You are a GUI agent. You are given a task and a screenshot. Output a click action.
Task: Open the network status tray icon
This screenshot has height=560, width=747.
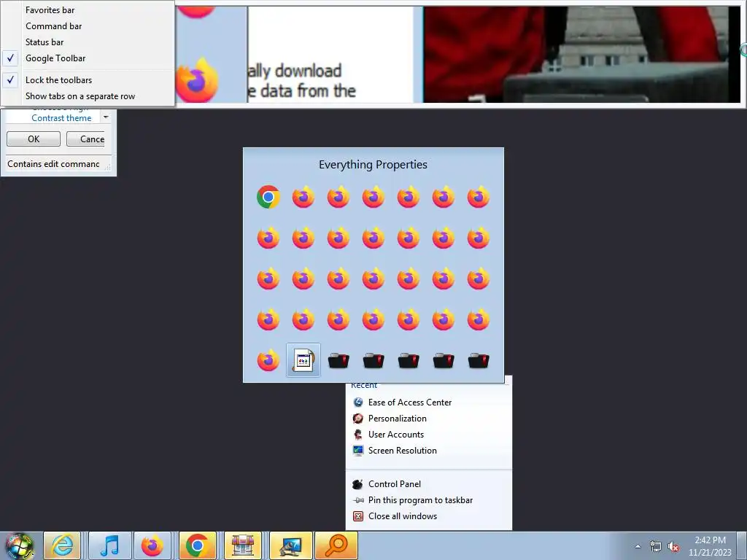click(x=656, y=547)
